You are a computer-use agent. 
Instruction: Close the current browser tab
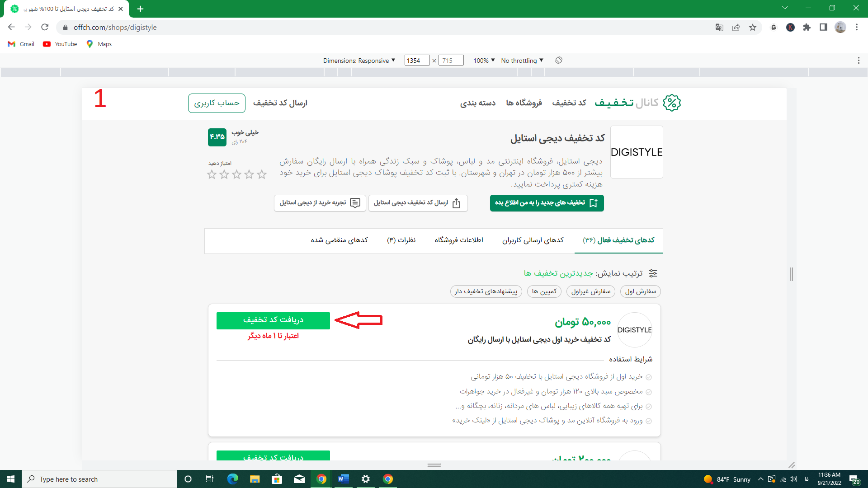(121, 9)
